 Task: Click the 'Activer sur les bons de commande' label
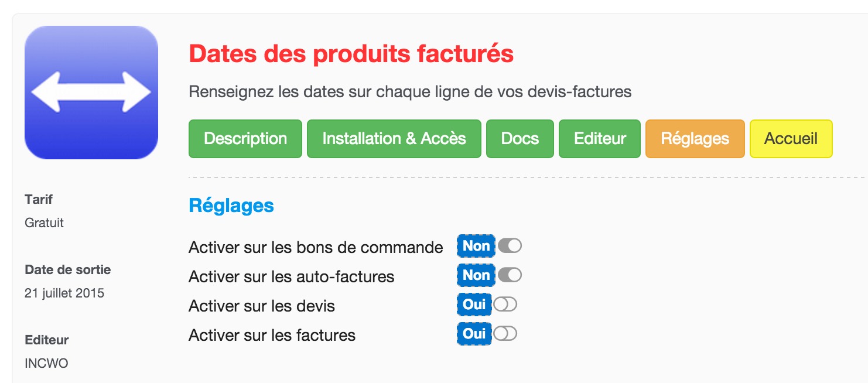[316, 247]
